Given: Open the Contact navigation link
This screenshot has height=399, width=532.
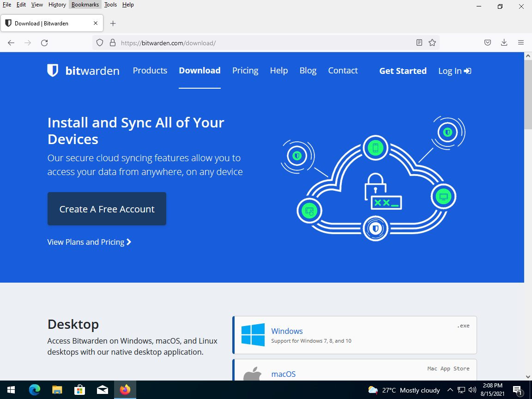Looking at the screenshot, I should click(343, 71).
